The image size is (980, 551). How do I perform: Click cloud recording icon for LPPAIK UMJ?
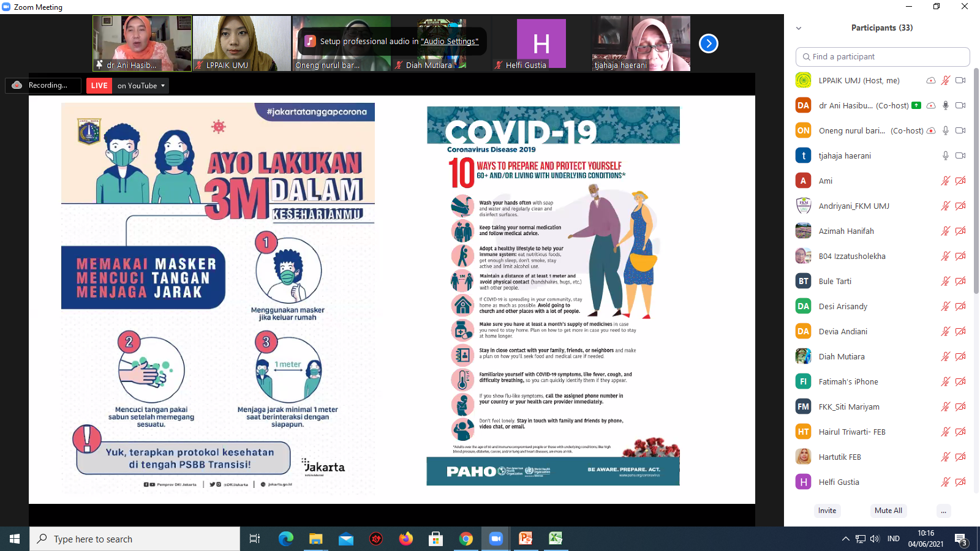(x=931, y=80)
